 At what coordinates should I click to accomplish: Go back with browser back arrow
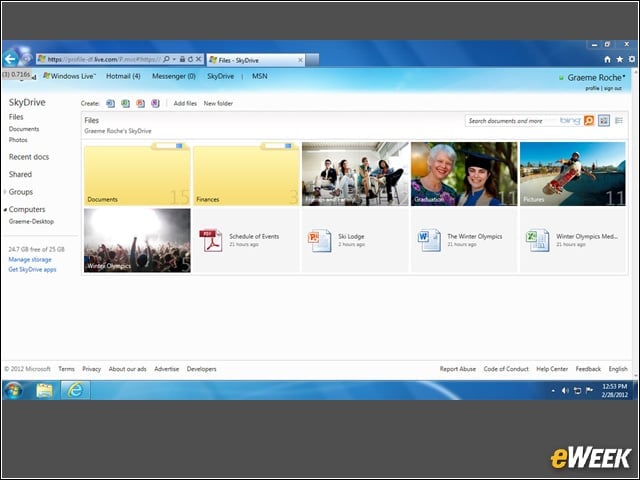pyautogui.click(x=10, y=59)
